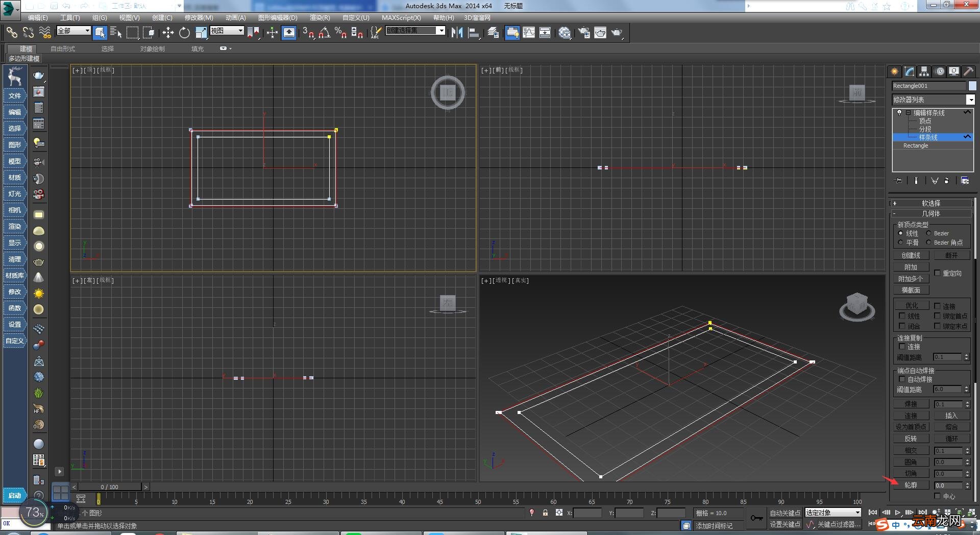The height and width of the screenshot is (535, 980).
Task: Open 全部 selection filter dropdown
Action: click(x=73, y=31)
